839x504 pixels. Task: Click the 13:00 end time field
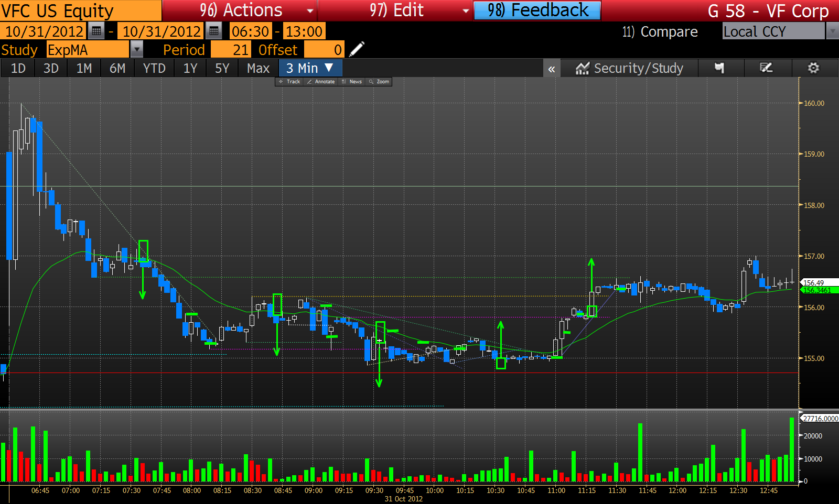pos(304,31)
